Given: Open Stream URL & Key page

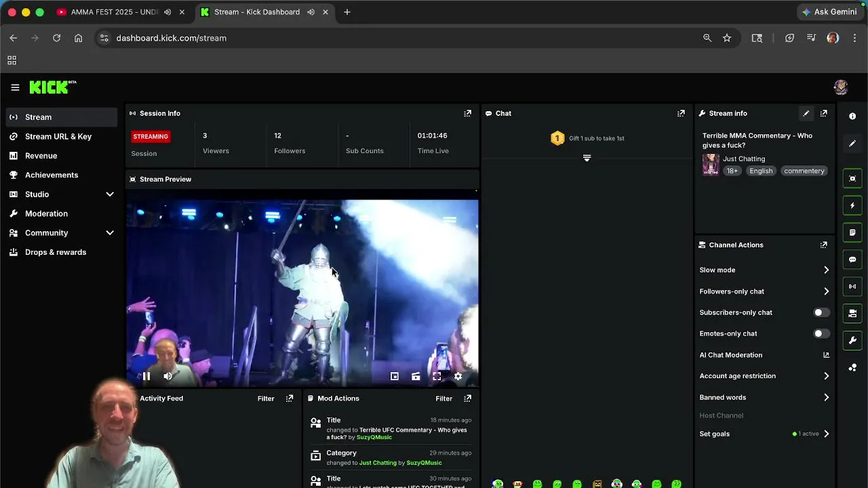Looking at the screenshot, I should pos(61,136).
